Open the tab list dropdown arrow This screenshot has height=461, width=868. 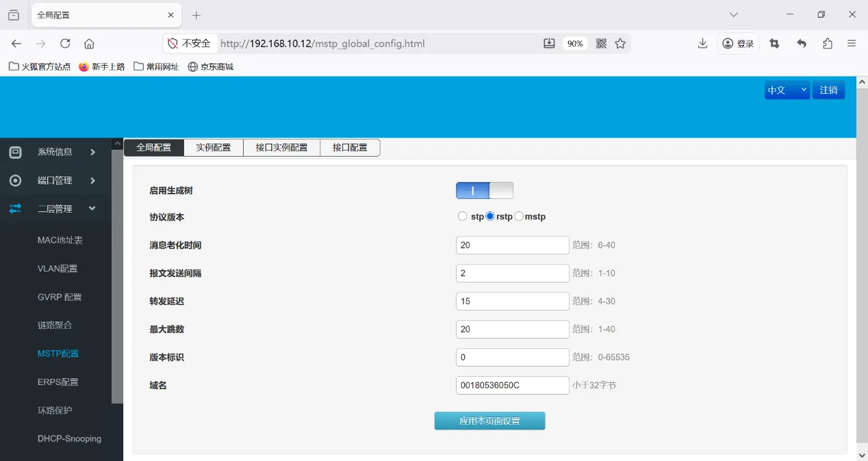[734, 15]
